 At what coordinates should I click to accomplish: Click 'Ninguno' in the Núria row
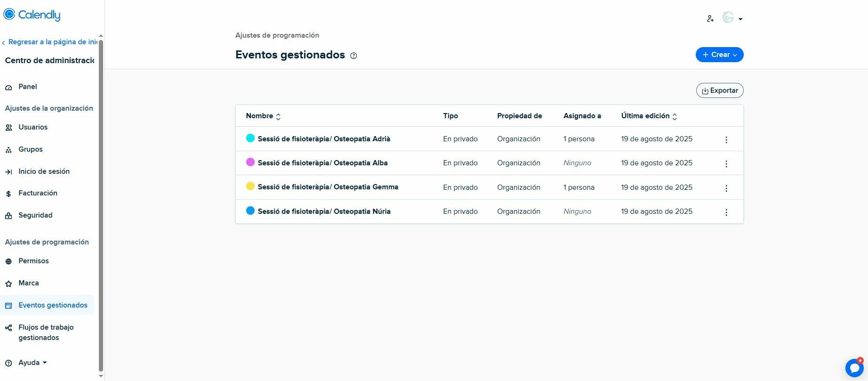point(577,211)
